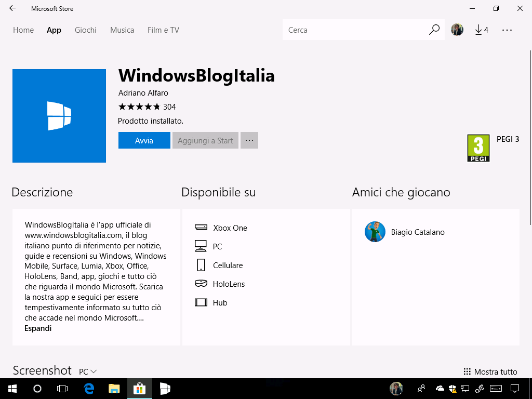Open downloads and updates showing 4
The height and width of the screenshot is (399, 532).
click(482, 30)
